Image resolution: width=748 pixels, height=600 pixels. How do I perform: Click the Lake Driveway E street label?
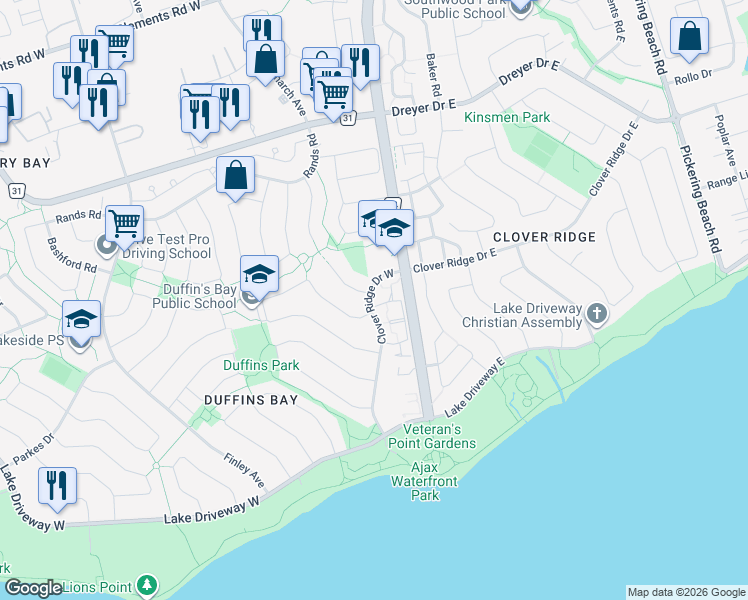tap(475, 387)
